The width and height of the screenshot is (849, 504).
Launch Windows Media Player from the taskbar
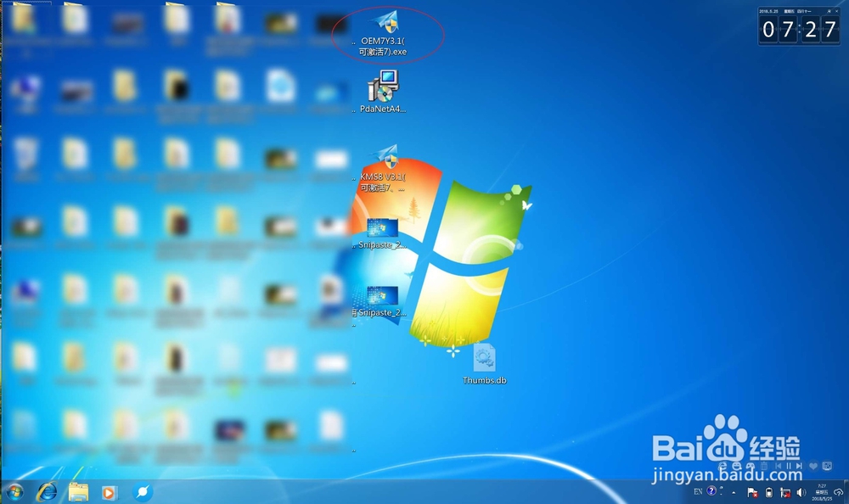110,492
